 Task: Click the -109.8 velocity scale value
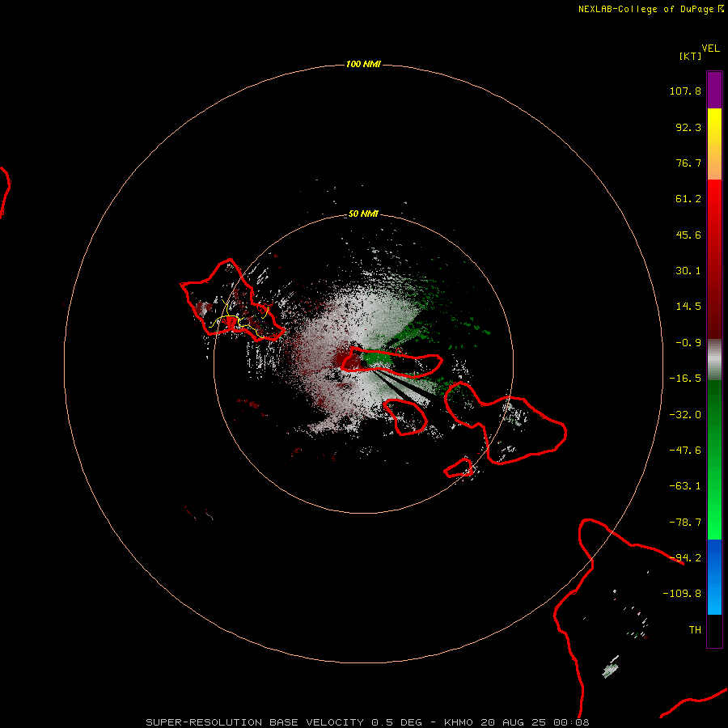point(682,594)
